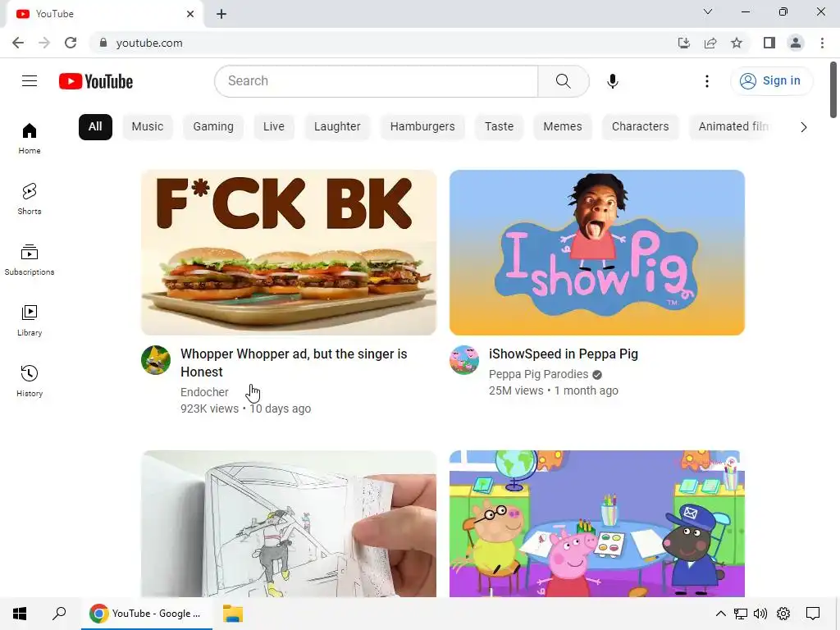Image resolution: width=840 pixels, height=630 pixels.
Task: Open Shorts in the sidebar
Action: [30, 199]
